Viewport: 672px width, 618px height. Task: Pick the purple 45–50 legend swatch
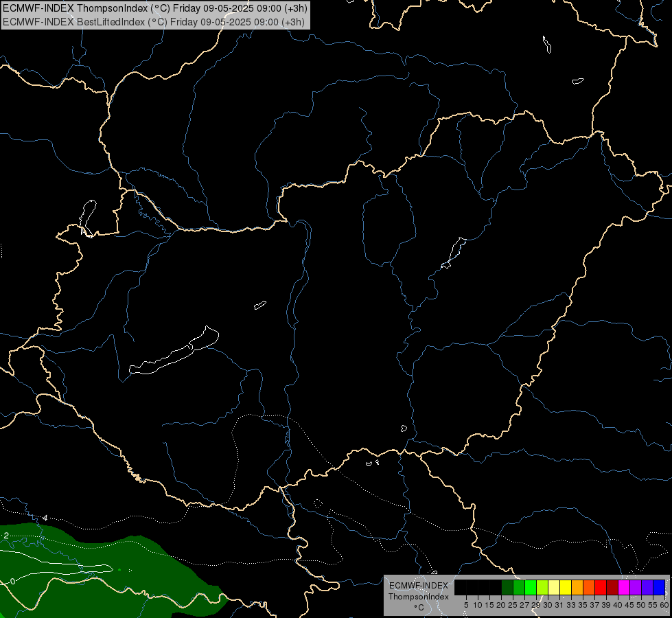coord(636,587)
